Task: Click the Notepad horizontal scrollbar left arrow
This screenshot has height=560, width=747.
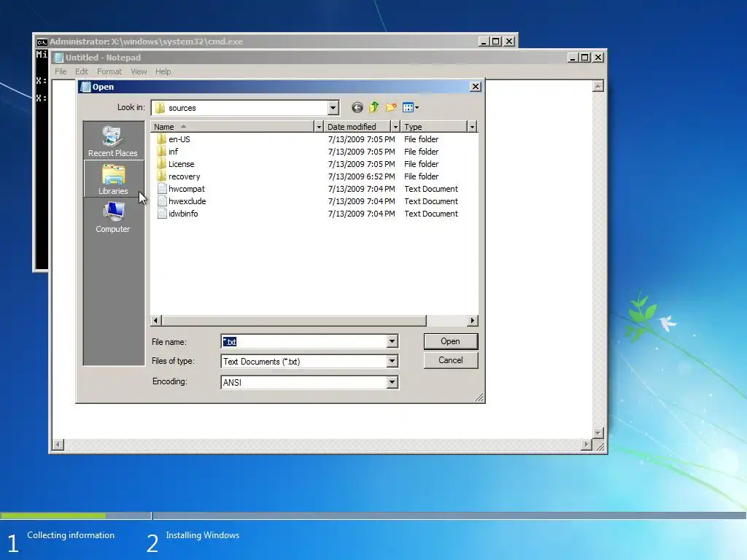Action: 58,445
